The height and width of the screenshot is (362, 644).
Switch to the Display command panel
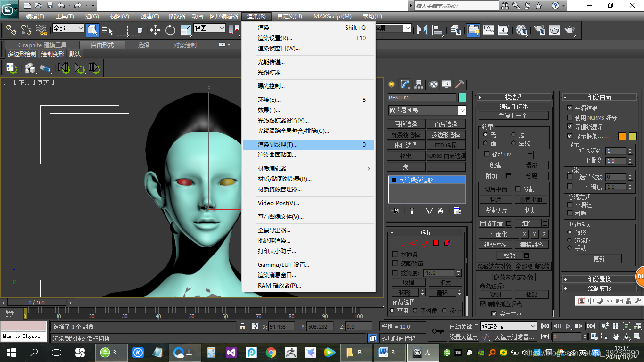[x=446, y=84]
